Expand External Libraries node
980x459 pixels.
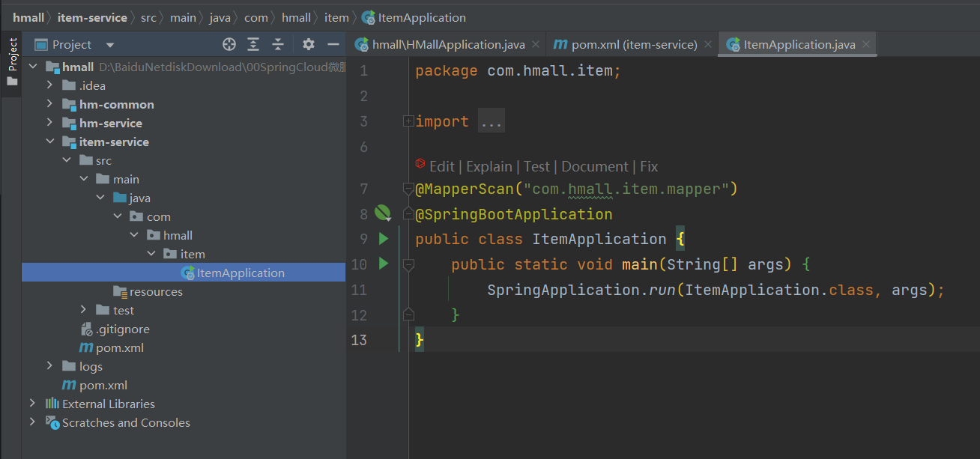pyautogui.click(x=32, y=404)
